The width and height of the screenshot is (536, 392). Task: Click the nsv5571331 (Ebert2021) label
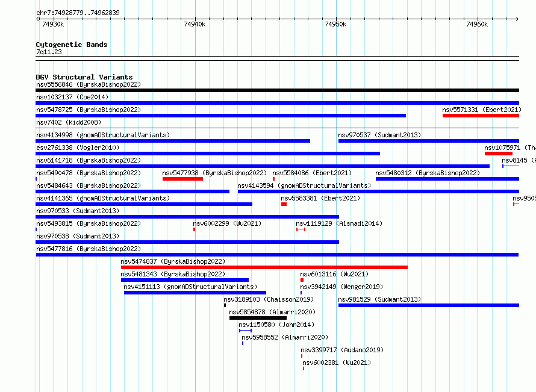tap(482, 110)
